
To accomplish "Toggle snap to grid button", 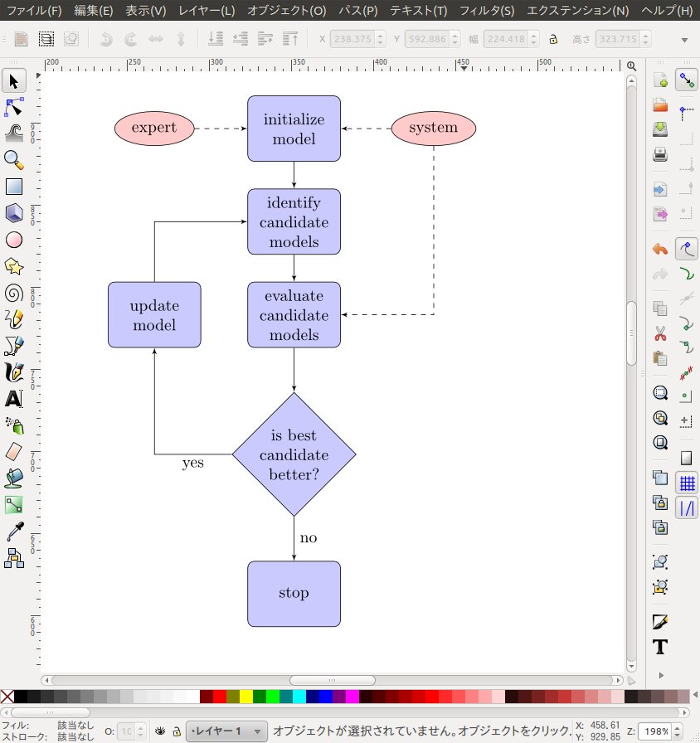I will click(687, 483).
